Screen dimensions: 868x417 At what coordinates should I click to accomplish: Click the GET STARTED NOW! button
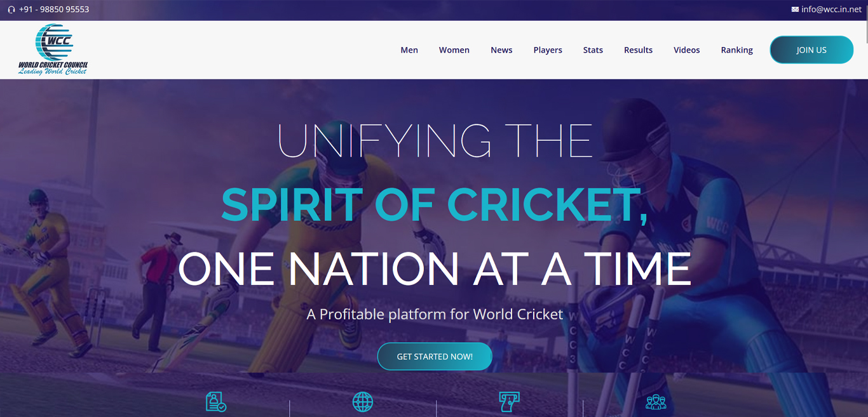(x=435, y=357)
